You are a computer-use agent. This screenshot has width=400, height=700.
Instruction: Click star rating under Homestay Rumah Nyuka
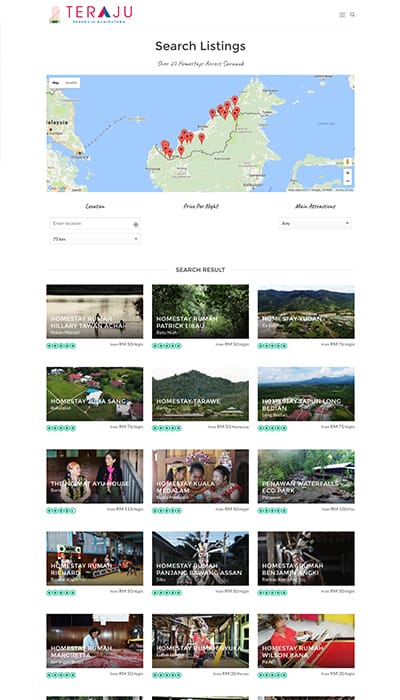167,675
